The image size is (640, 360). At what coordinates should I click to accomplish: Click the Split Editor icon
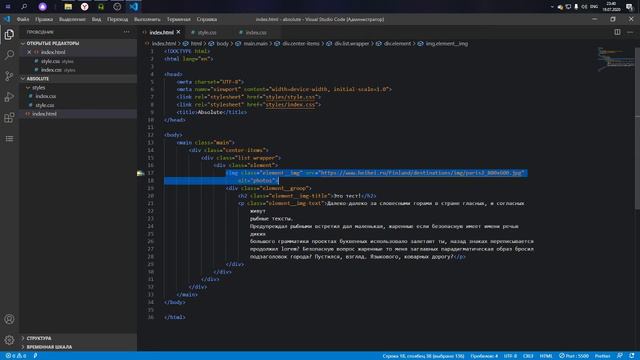point(617,32)
